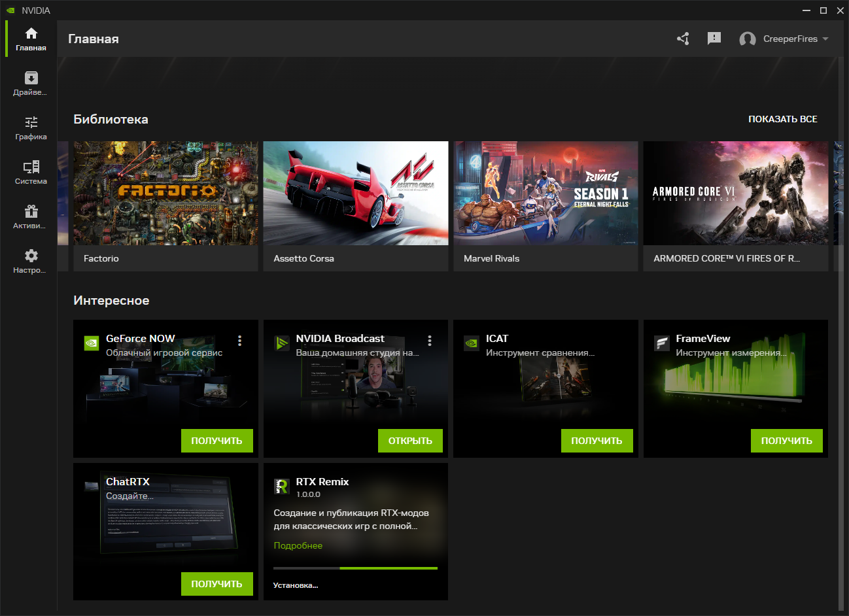
Task: Click the CreeperFires user avatar
Action: pyautogui.click(x=748, y=39)
